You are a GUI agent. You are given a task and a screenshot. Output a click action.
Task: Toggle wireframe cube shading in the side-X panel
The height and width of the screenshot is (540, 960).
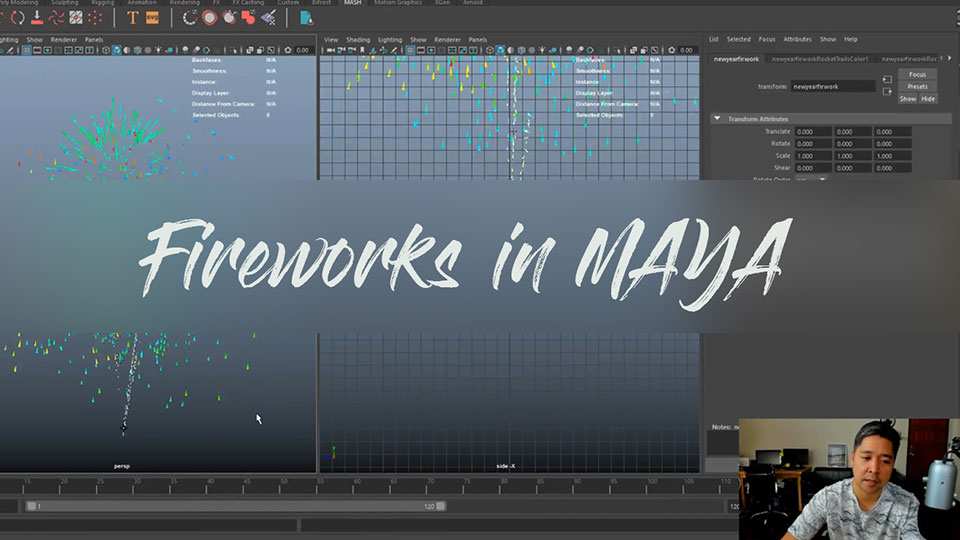[x=490, y=50]
